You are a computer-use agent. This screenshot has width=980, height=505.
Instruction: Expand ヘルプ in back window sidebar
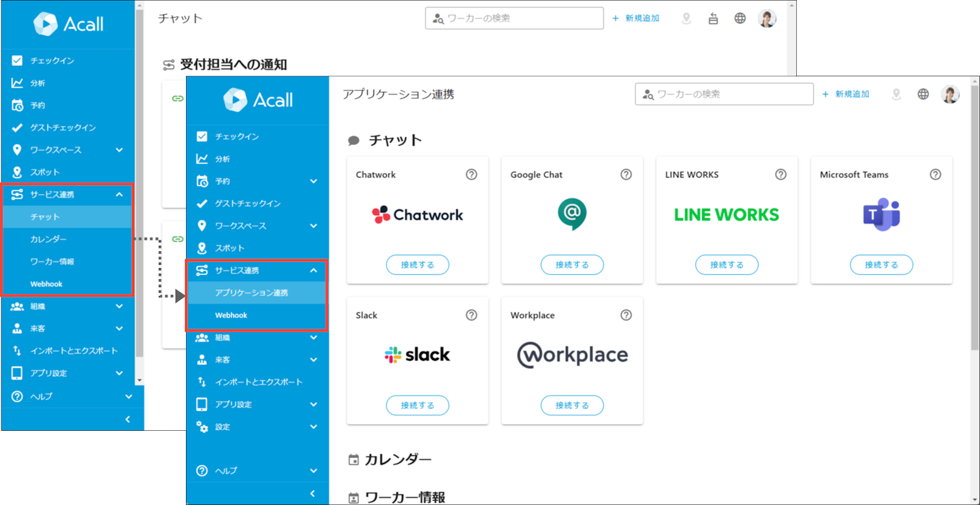[129, 396]
